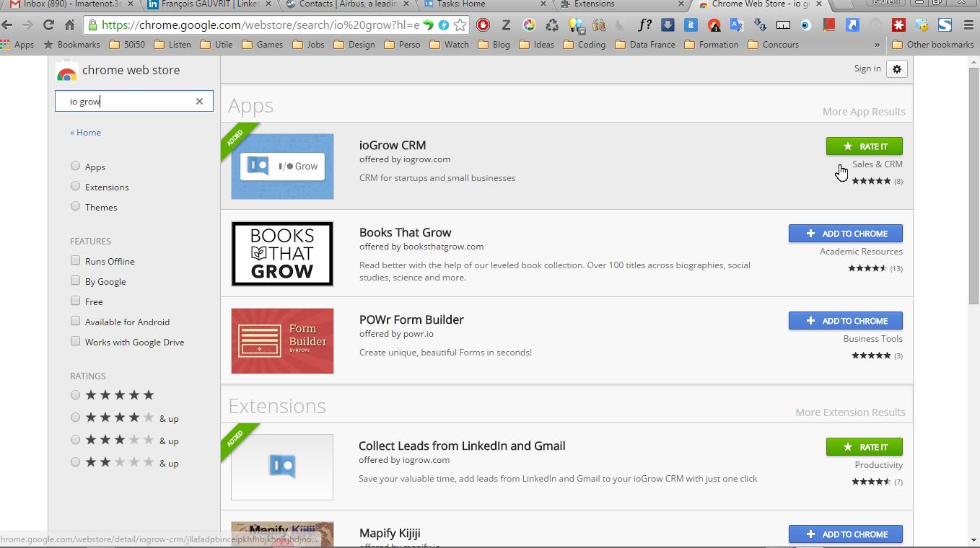980x548 pixels.
Task: Open the Chrome hamburger menu
Action: (x=968, y=25)
